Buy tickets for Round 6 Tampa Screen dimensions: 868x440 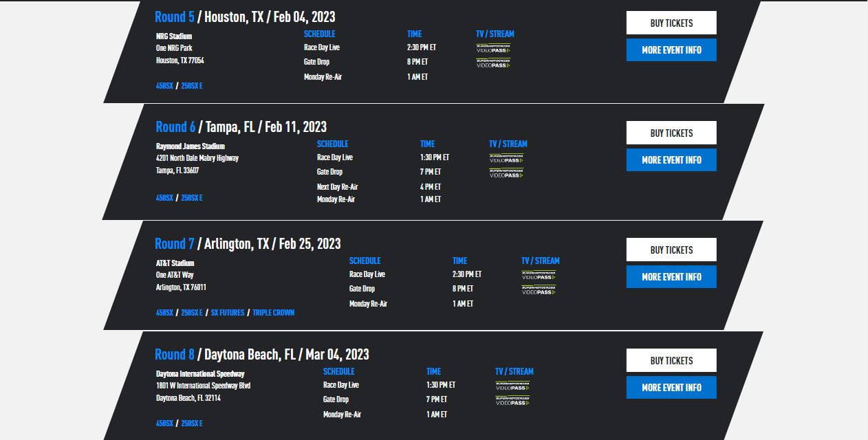(671, 133)
